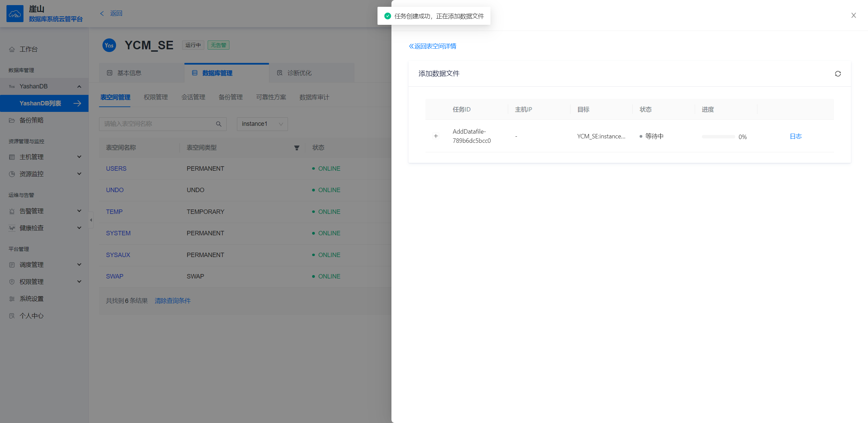
Task: Expand the 主机管理 sidebar menu
Action: 79,157
